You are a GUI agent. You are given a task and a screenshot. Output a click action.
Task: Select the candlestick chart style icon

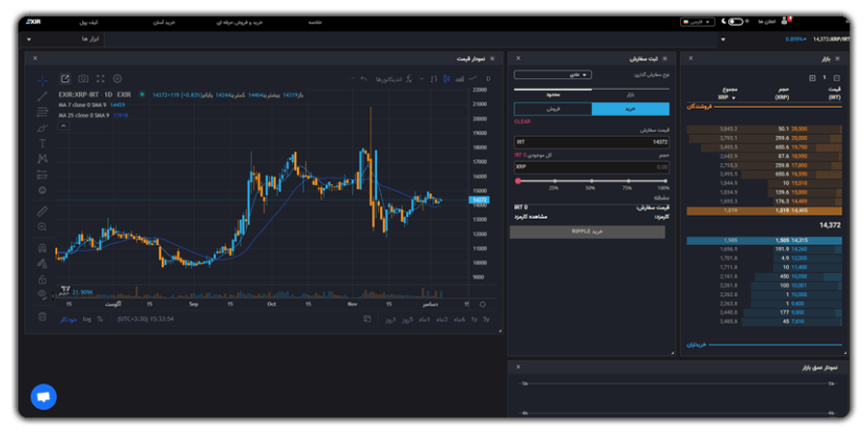(x=447, y=79)
